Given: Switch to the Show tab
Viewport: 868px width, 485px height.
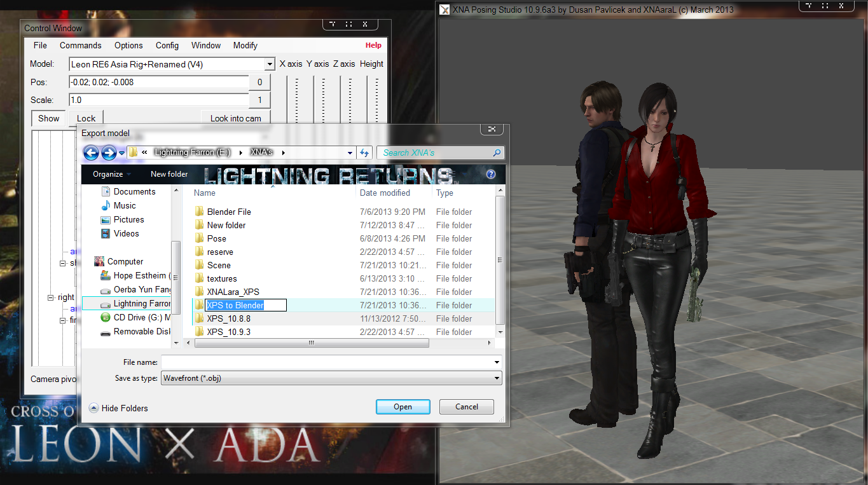Looking at the screenshot, I should click(49, 118).
